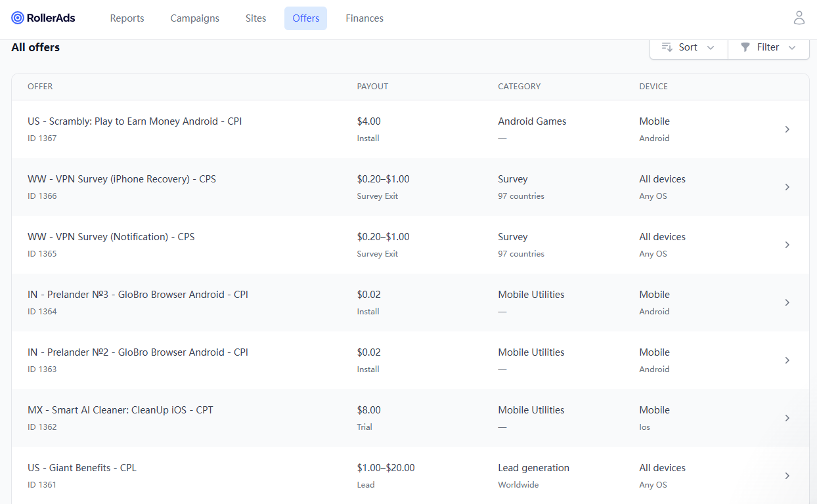Screen dimensions: 817x504
Task: Open IN - Prelander №2 GloBro Browser offer
Action: tap(138, 352)
